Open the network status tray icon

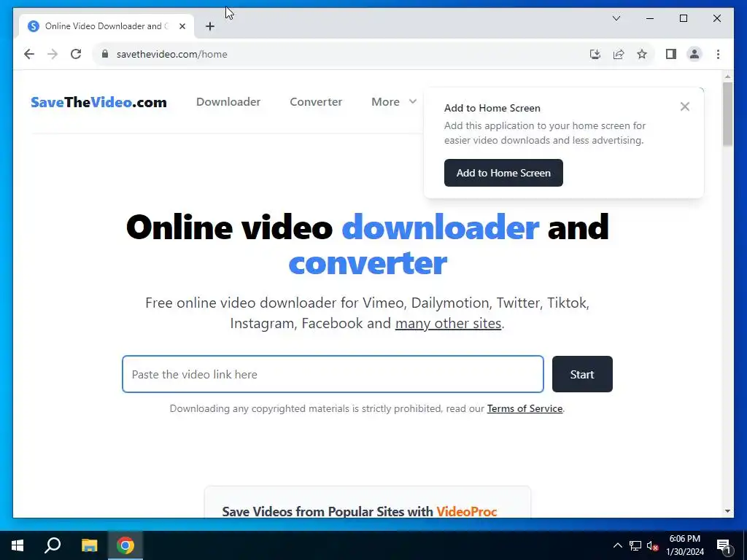pos(635,545)
